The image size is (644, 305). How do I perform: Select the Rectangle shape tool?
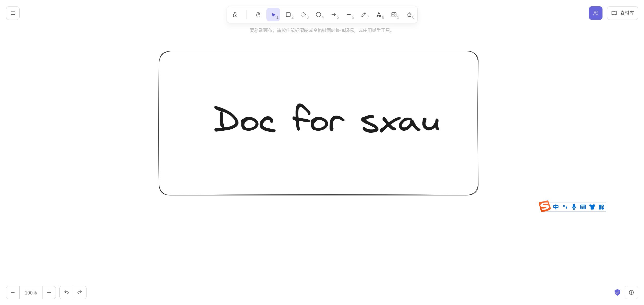288,15
